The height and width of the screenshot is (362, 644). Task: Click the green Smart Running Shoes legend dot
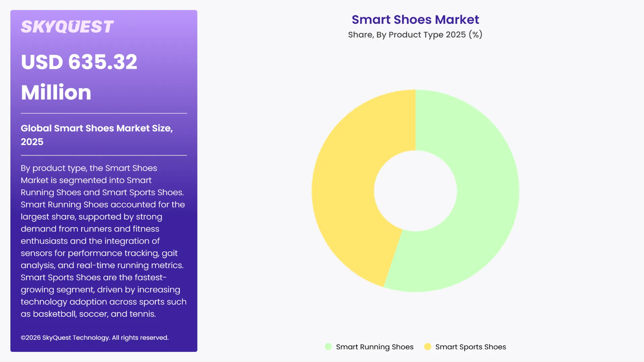click(x=328, y=347)
